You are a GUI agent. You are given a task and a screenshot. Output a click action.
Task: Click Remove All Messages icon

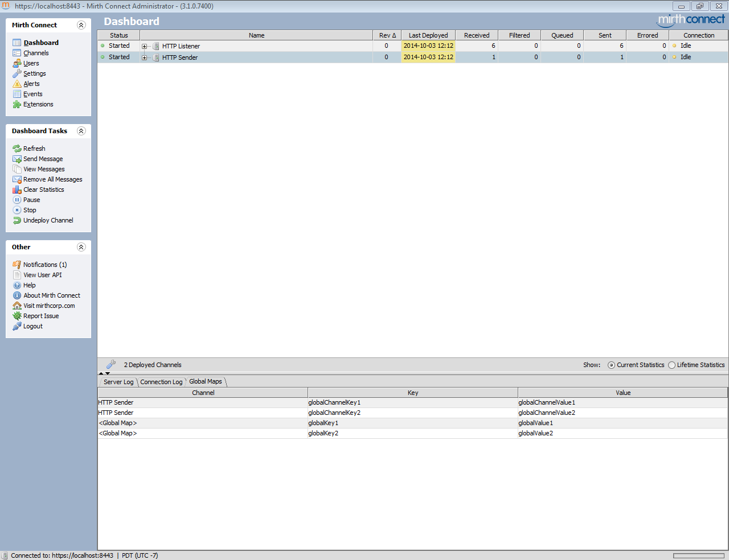point(17,179)
